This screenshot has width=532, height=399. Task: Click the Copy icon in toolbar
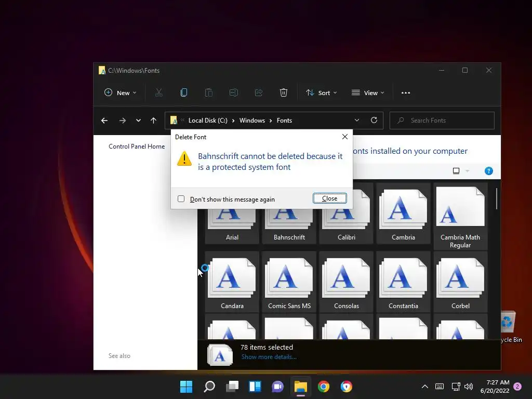[x=184, y=92]
